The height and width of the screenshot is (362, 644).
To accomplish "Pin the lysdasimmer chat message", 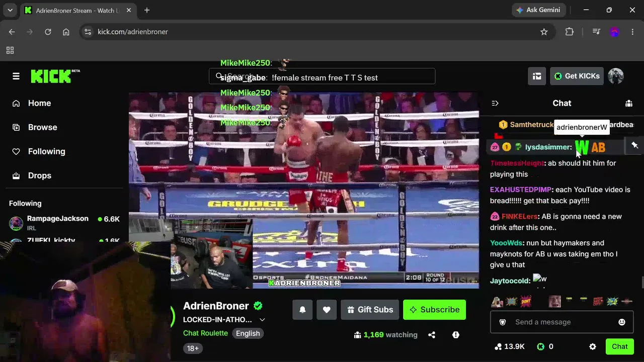I will pyautogui.click(x=635, y=145).
